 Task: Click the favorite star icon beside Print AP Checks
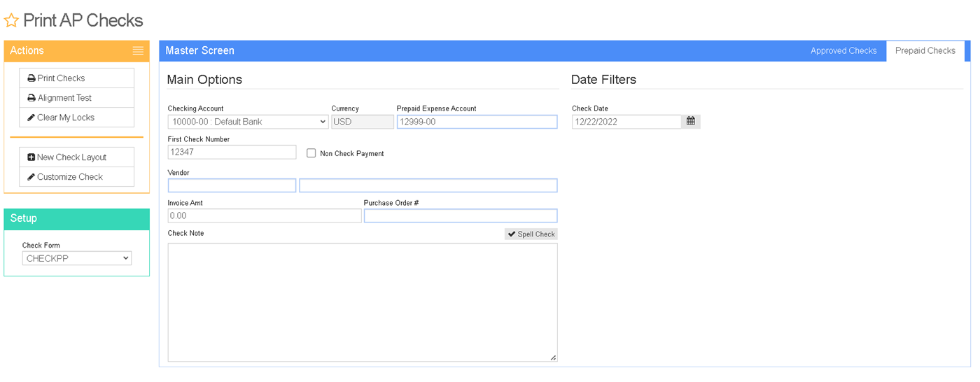(11, 21)
